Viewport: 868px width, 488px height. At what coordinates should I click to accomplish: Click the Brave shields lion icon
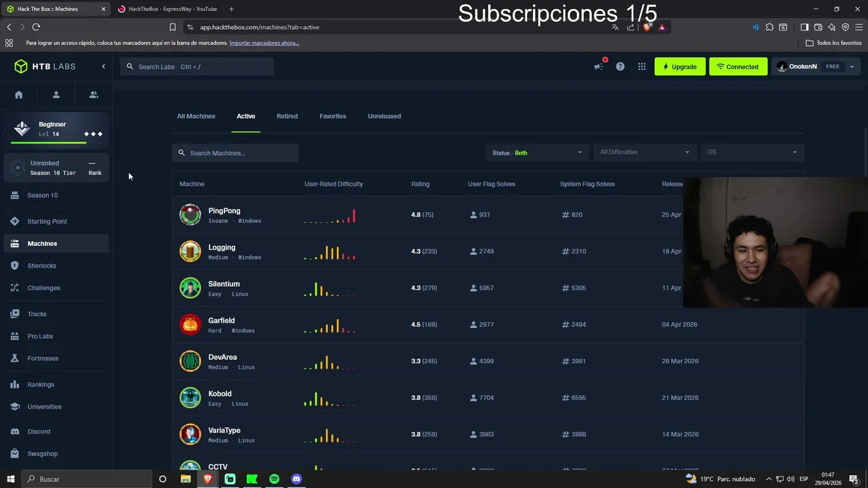click(647, 27)
